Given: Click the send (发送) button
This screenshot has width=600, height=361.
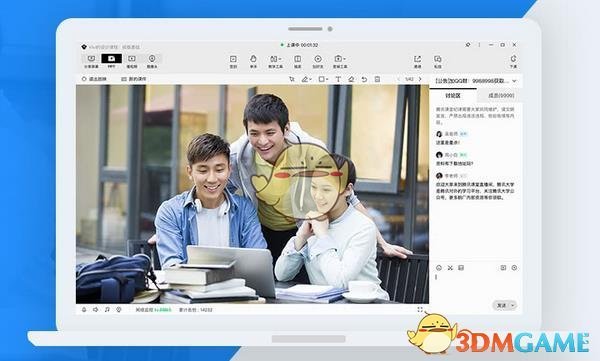Looking at the screenshot, I should click(501, 305).
